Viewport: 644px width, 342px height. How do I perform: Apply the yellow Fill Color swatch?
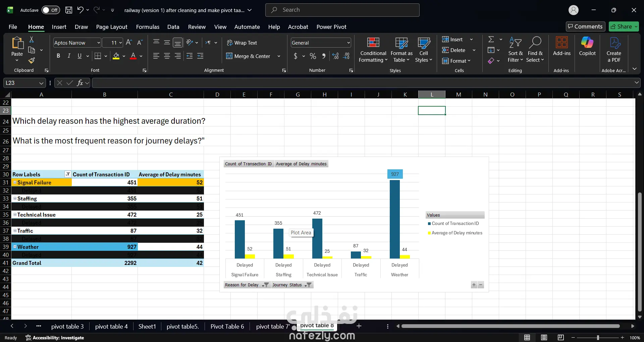[x=116, y=56]
